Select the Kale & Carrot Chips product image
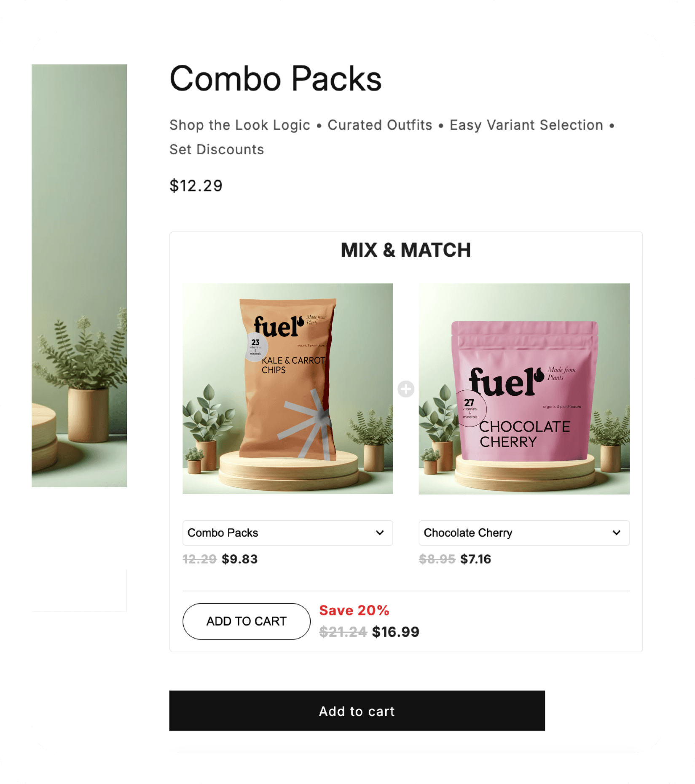 click(288, 388)
